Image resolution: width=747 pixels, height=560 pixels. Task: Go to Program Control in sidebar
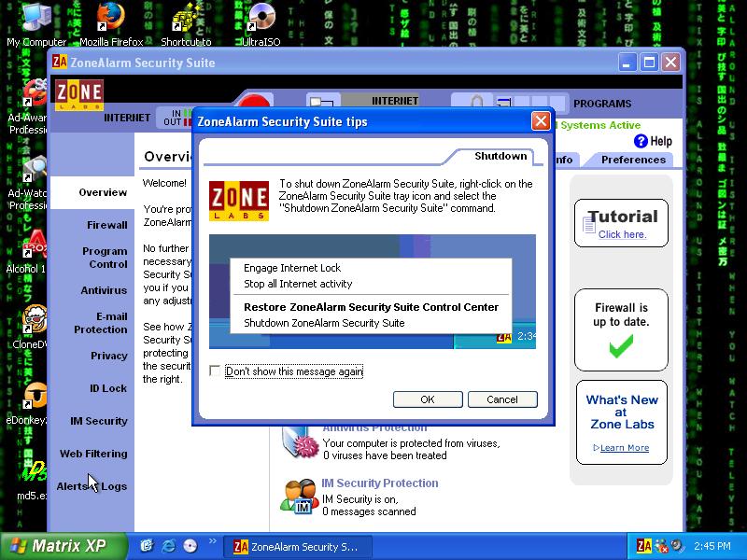point(105,258)
